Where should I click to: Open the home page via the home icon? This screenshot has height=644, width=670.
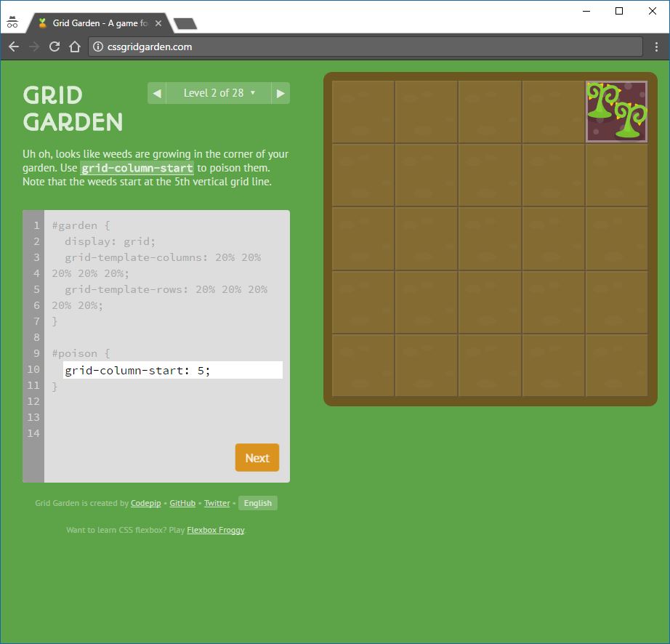coord(76,46)
